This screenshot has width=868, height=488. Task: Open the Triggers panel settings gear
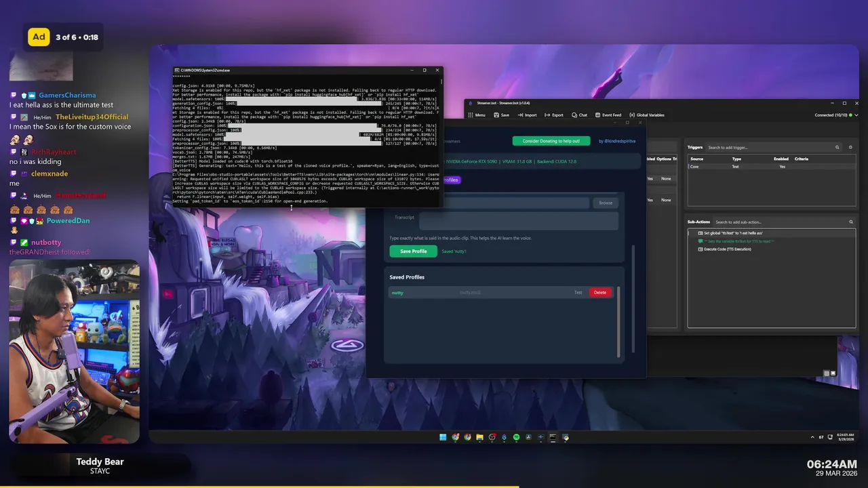pos(850,147)
